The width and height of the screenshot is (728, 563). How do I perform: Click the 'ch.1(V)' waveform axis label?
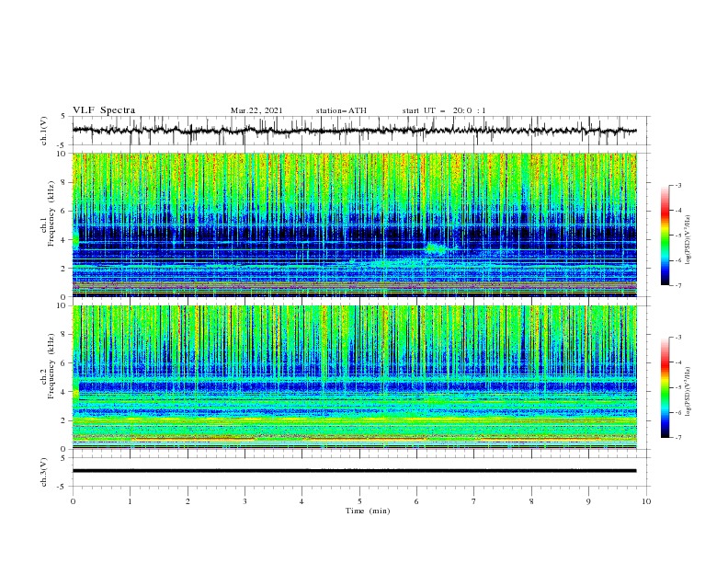tap(44, 131)
